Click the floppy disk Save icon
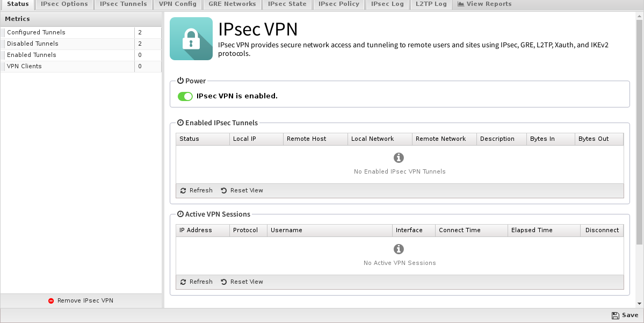This screenshot has height=323, width=644. coord(615,315)
